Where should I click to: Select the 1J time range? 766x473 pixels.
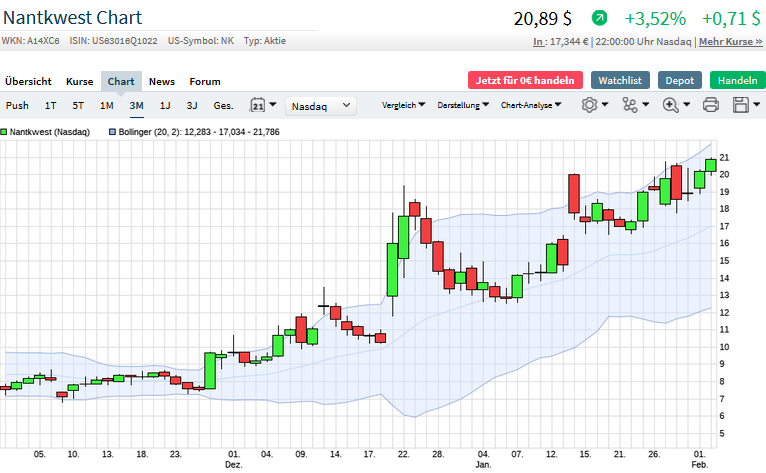[165, 106]
